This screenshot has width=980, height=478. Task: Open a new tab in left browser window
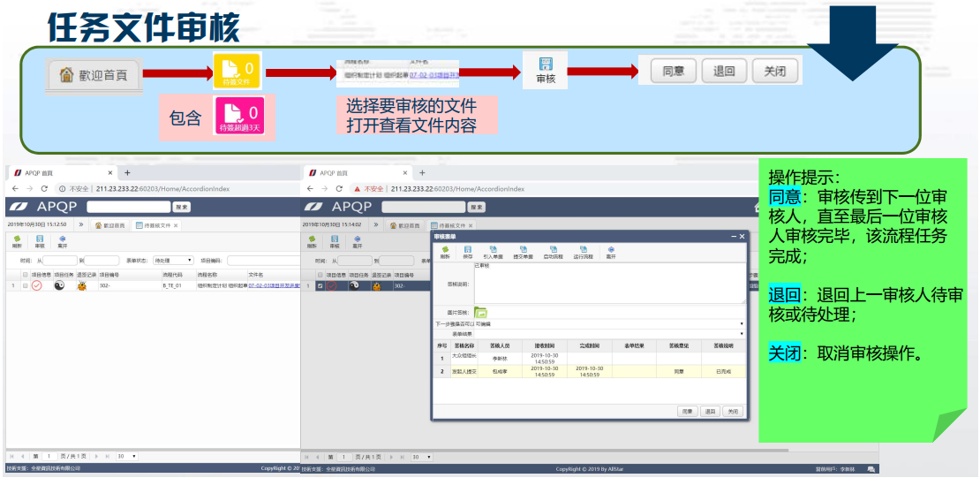[127, 173]
